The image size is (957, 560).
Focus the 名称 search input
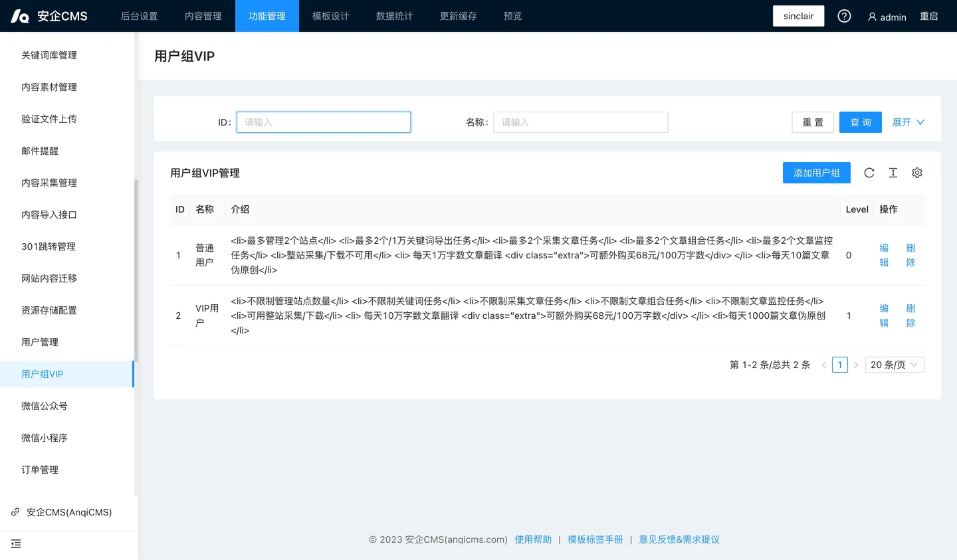pos(581,122)
